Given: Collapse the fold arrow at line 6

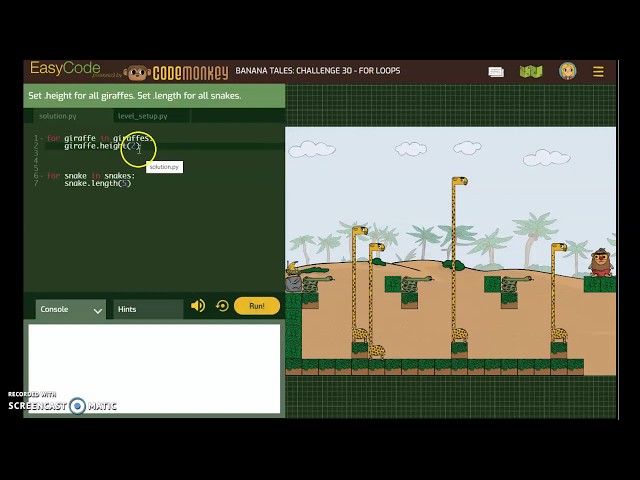Looking at the screenshot, I should click(x=42, y=176).
